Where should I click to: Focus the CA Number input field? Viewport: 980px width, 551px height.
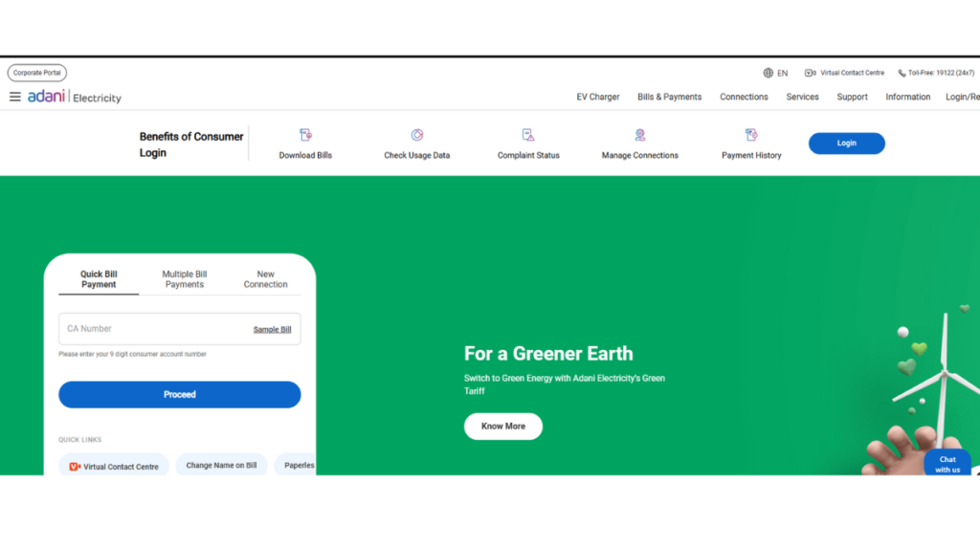tap(153, 329)
